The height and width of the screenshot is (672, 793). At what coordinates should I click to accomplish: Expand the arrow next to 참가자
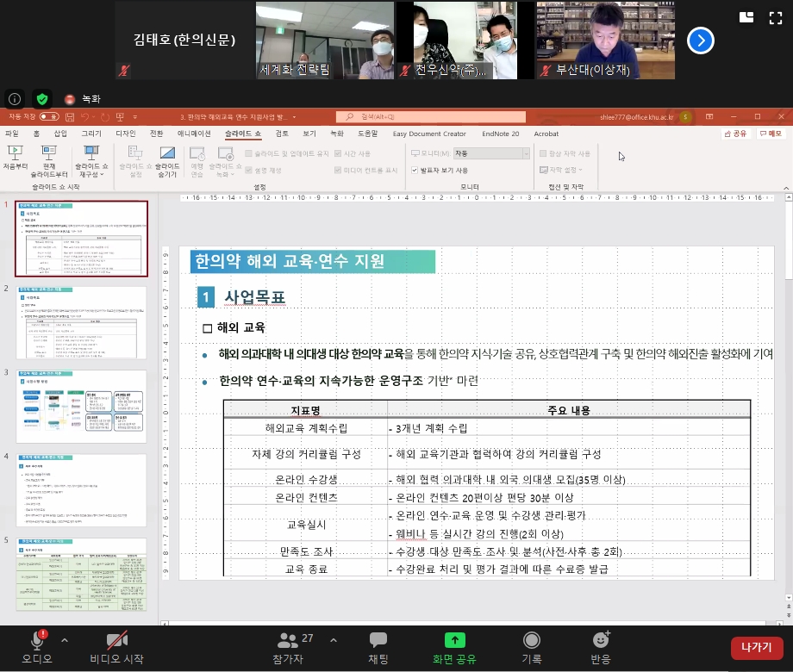(333, 640)
